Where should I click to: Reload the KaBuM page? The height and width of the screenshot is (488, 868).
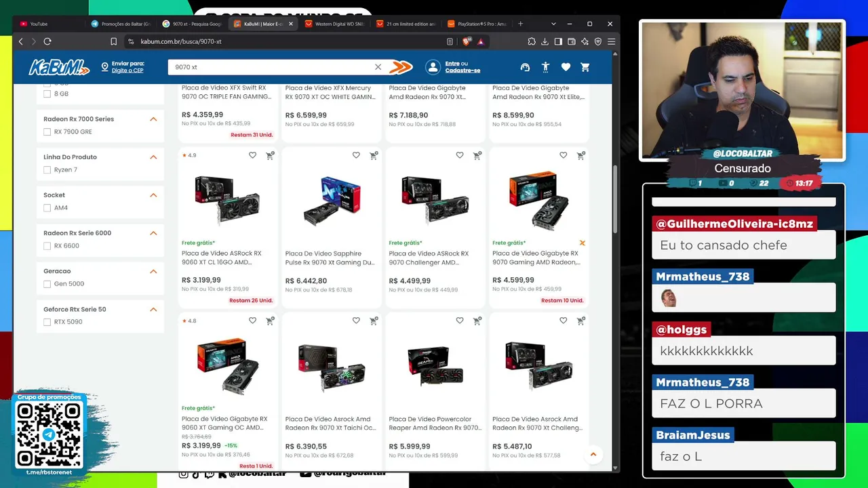pos(47,41)
